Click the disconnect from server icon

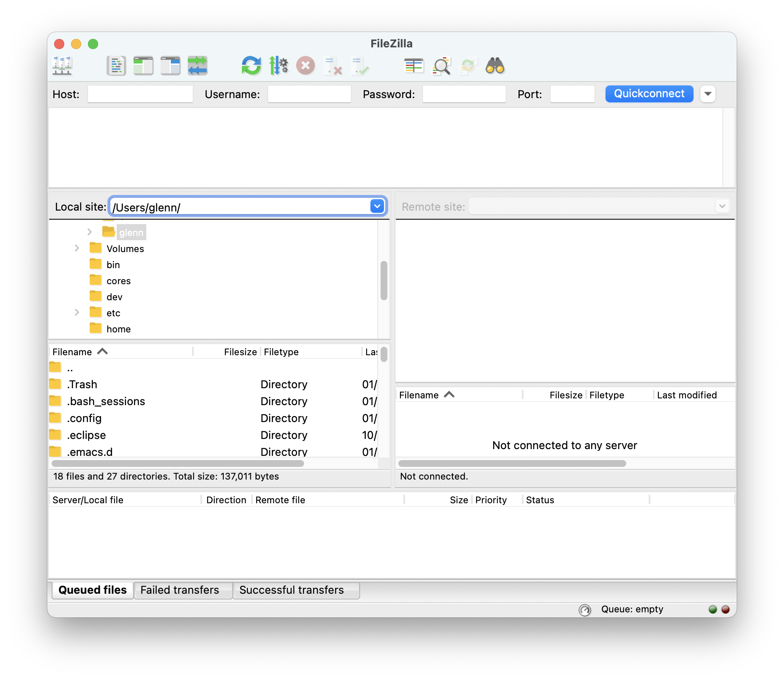(333, 66)
